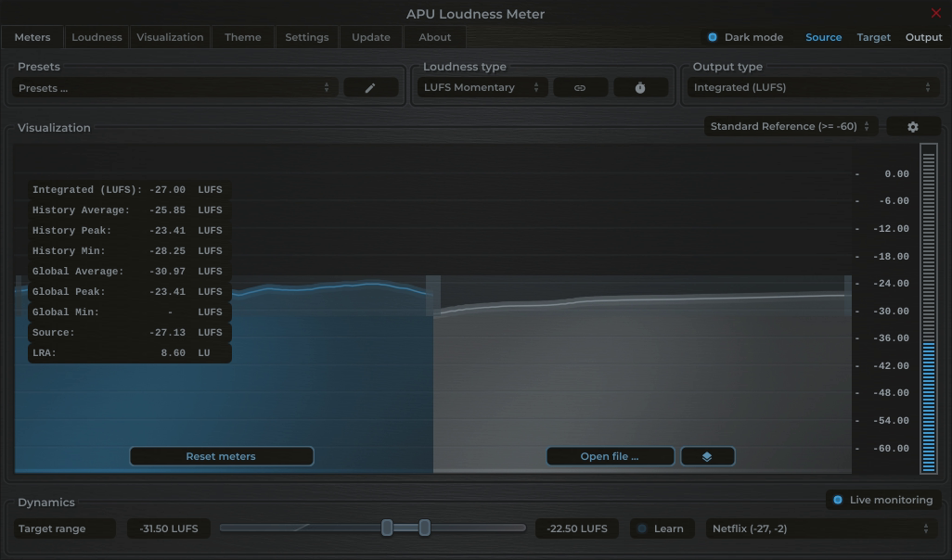Open the Netflix (-27, -2) target preset dropdown
Screen dimensions: 952x560
(x=820, y=528)
